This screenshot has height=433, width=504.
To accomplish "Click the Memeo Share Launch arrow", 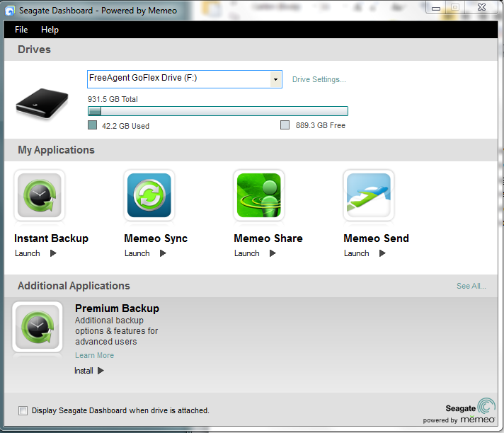I will click(273, 253).
